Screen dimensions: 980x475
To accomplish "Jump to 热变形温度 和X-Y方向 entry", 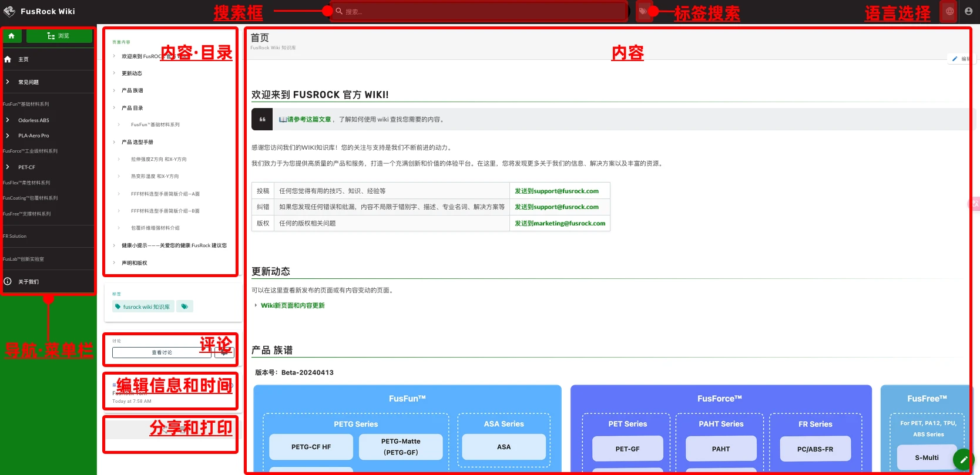I will click(x=155, y=176).
